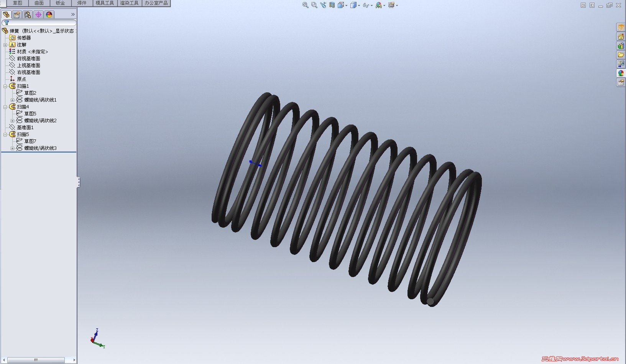Select the 传感器 folder in the tree
The image size is (626, 364).
[x=24, y=38]
